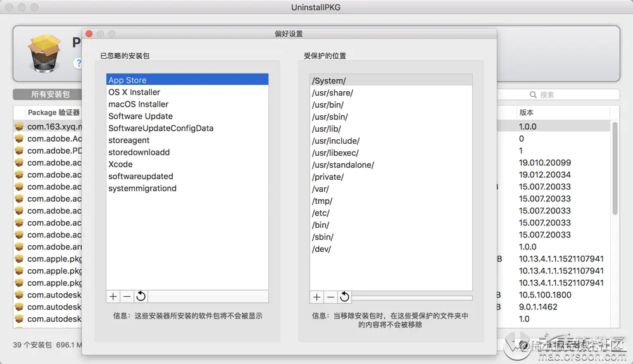Click version 10.5.100.1800 cell
Image resolution: width=633 pixels, height=364 pixels.
(x=545, y=295)
